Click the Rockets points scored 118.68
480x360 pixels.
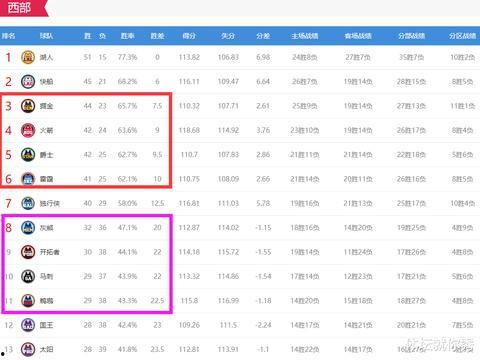click(189, 130)
